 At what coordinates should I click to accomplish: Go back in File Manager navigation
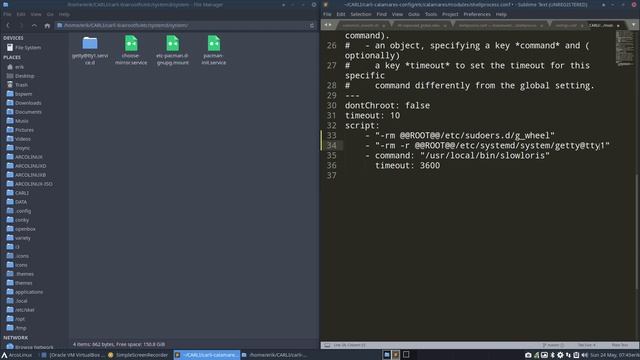click(x=8, y=25)
